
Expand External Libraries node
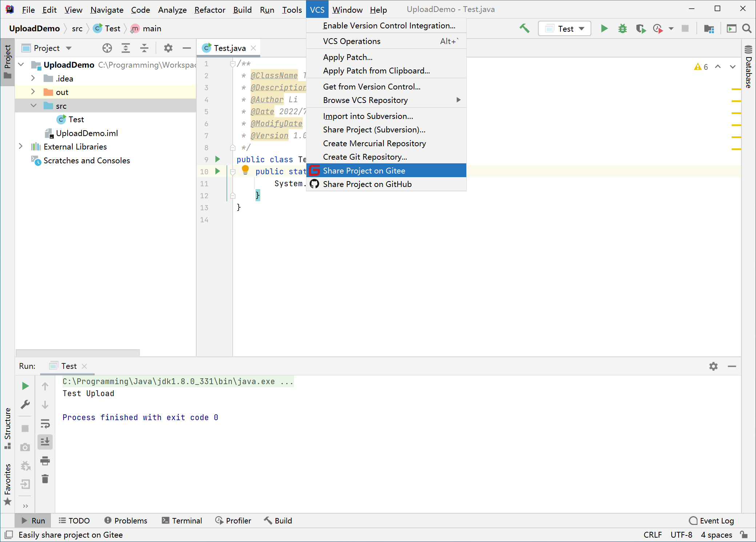21,146
